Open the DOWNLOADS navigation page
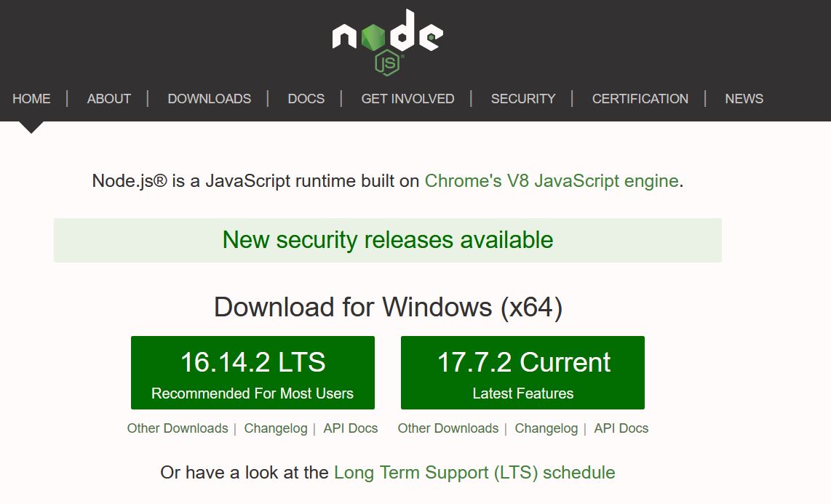 (209, 99)
